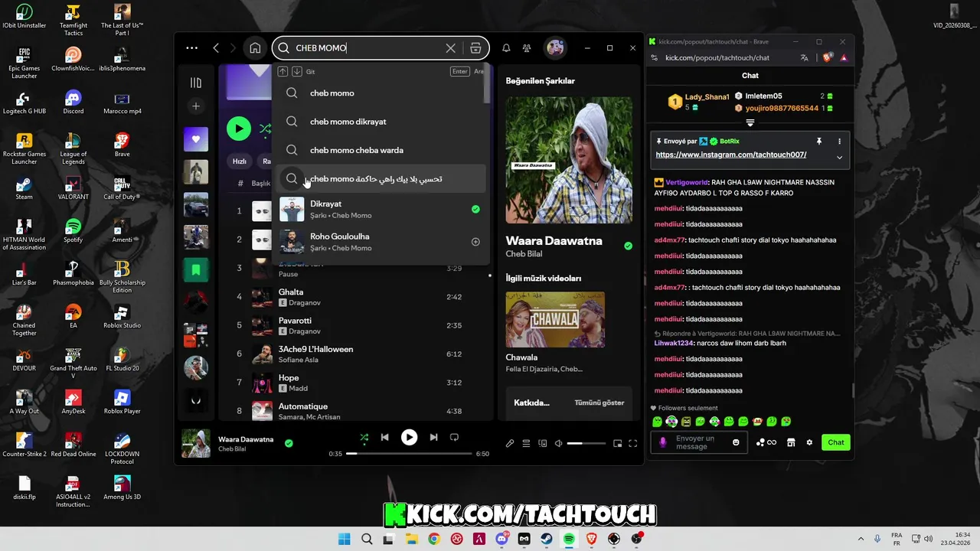Mute Spotify with the speaker icon
Image resolution: width=980 pixels, height=551 pixels.
(x=558, y=443)
